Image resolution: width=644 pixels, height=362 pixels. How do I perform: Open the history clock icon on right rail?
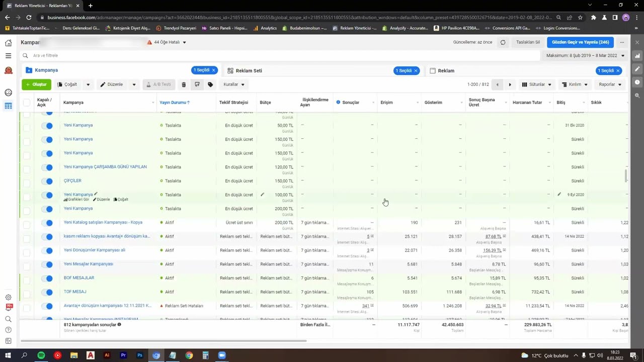(x=637, y=82)
